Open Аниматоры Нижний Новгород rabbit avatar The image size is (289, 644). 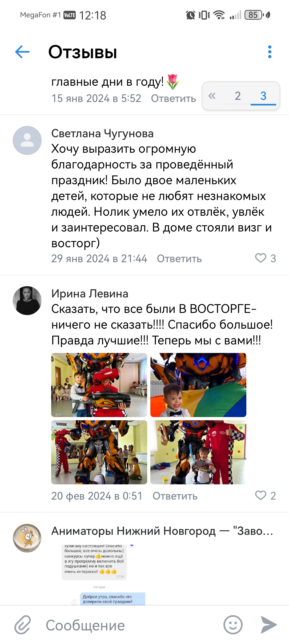pyautogui.click(x=27, y=538)
